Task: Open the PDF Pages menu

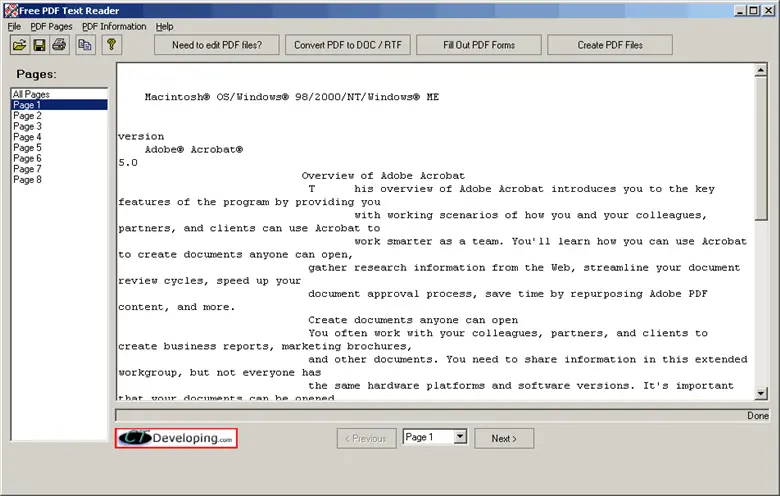Action: [x=51, y=26]
